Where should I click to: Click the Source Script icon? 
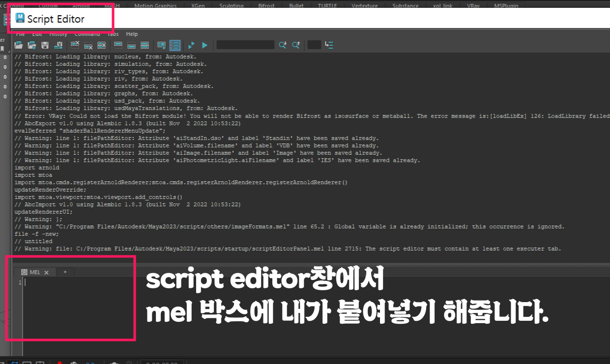pyautogui.click(x=32, y=45)
